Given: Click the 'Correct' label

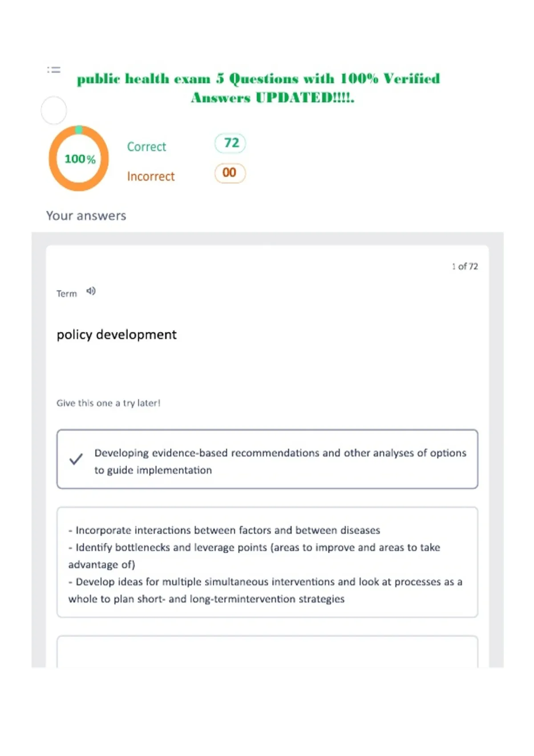Looking at the screenshot, I should [x=146, y=147].
